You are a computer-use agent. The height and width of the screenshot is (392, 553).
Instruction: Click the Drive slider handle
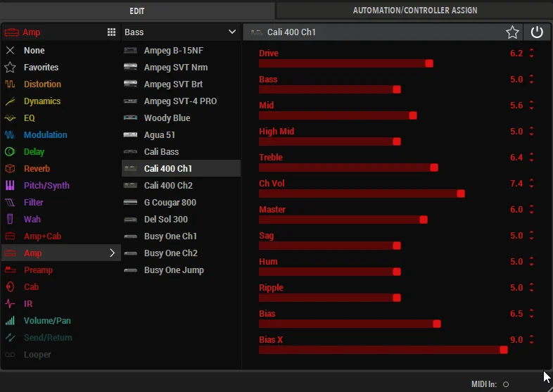tap(429, 63)
